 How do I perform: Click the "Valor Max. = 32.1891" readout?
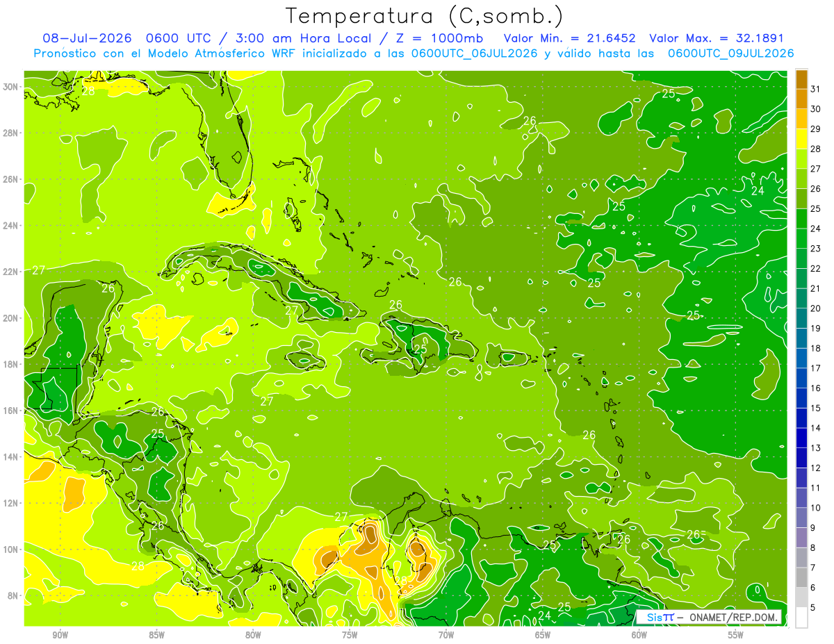(717, 38)
